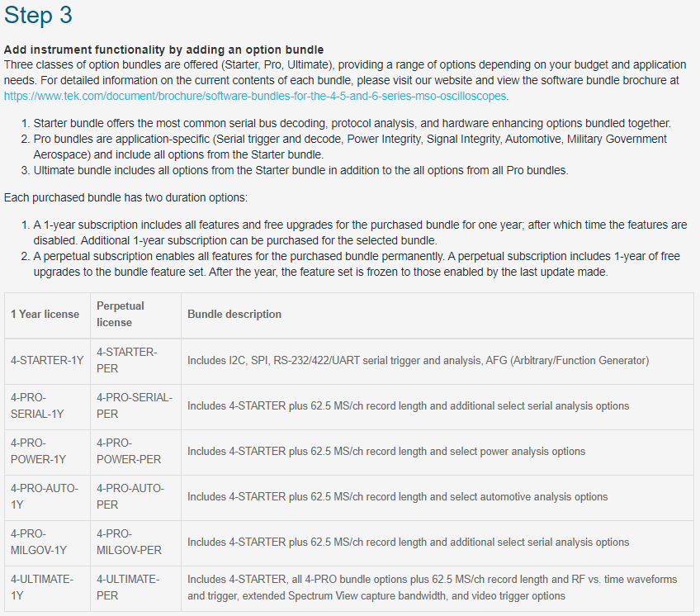Viewport: 700px width, 616px height.
Task: Click the 4-STARTER-1Y table cell
Action: tap(47, 361)
